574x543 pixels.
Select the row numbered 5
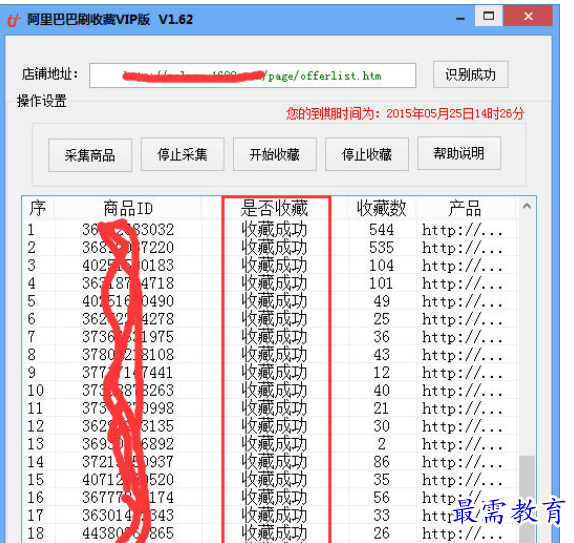tap(269, 301)
